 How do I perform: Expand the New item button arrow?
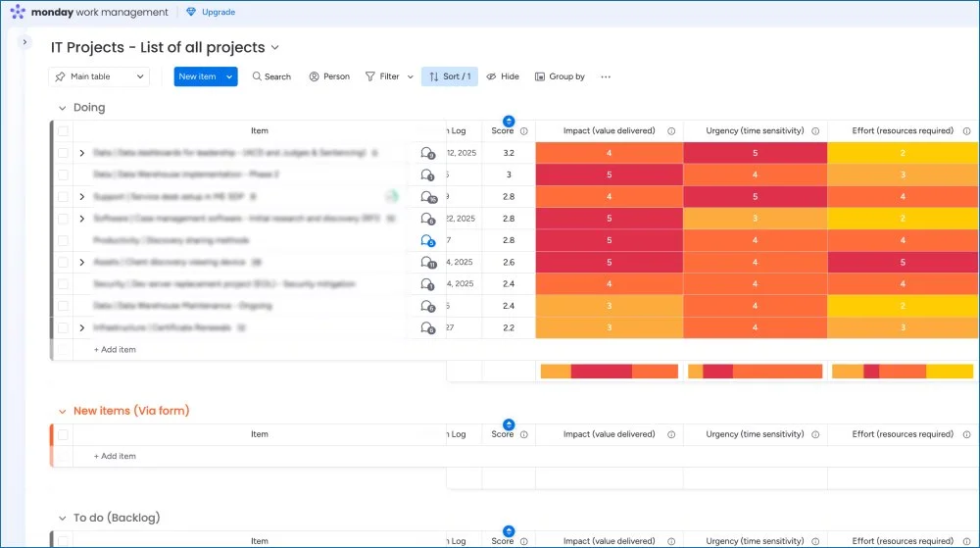pyautogui.click(x=229, y=76)
